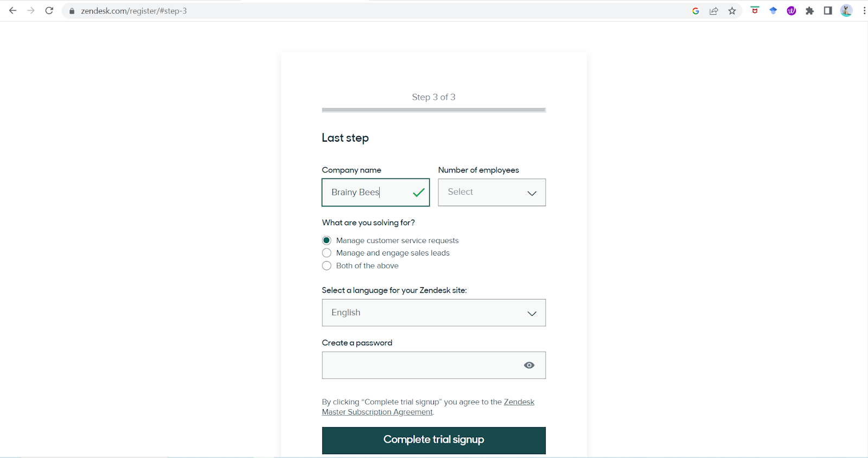Click the Complete trial signup button

pos(433,440)
